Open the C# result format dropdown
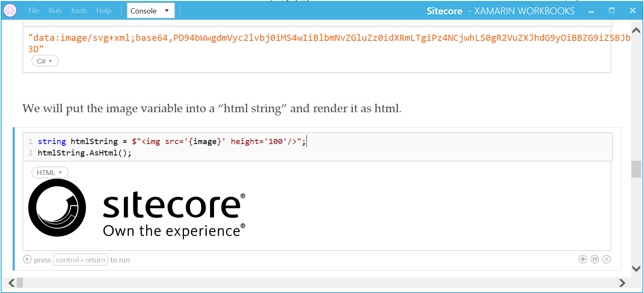The height and width of the screenshot is (293, 644). pos(45,61)
